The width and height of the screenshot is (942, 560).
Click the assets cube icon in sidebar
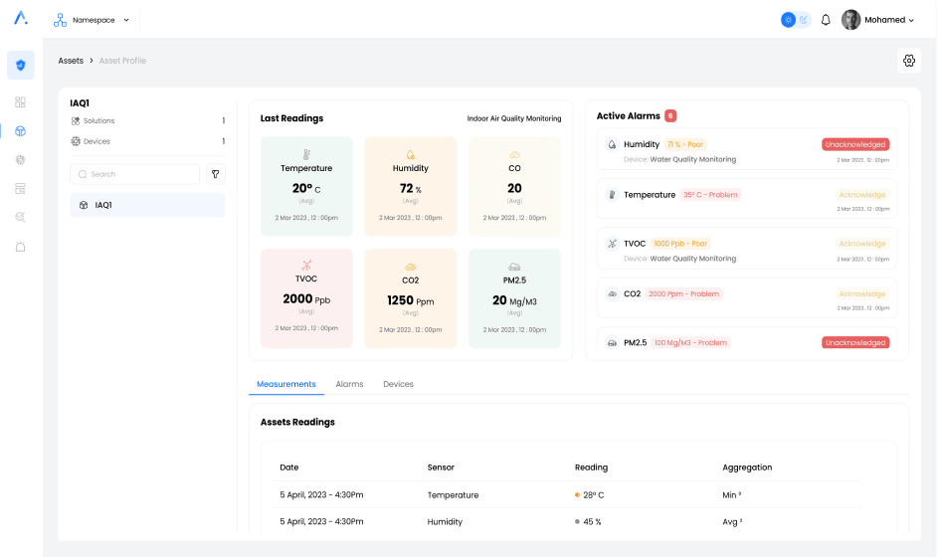[x=20, y=131]
